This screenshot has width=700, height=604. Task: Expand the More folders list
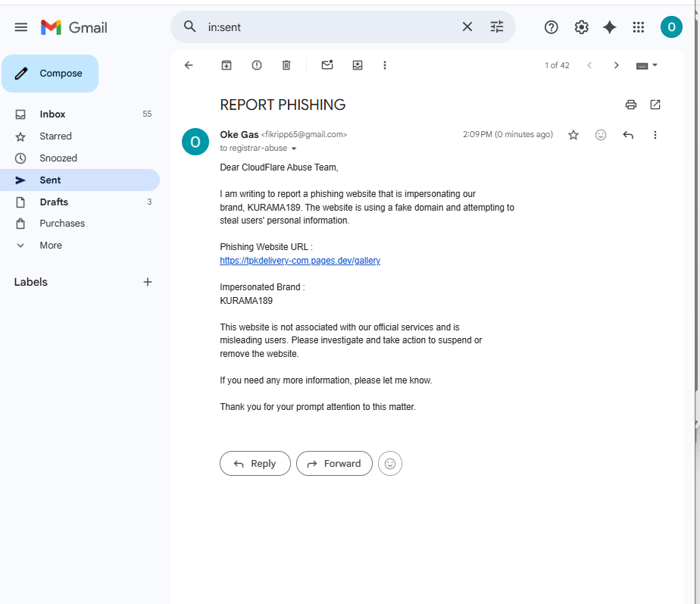pos(80,246)
